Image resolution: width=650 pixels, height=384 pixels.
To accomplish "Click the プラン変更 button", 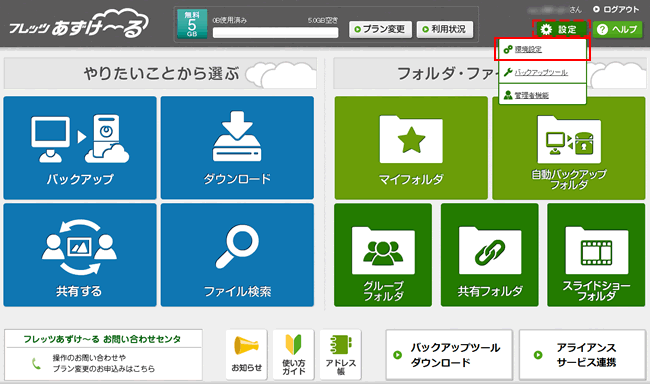I will pyautogui.click(x=381, y=29).
